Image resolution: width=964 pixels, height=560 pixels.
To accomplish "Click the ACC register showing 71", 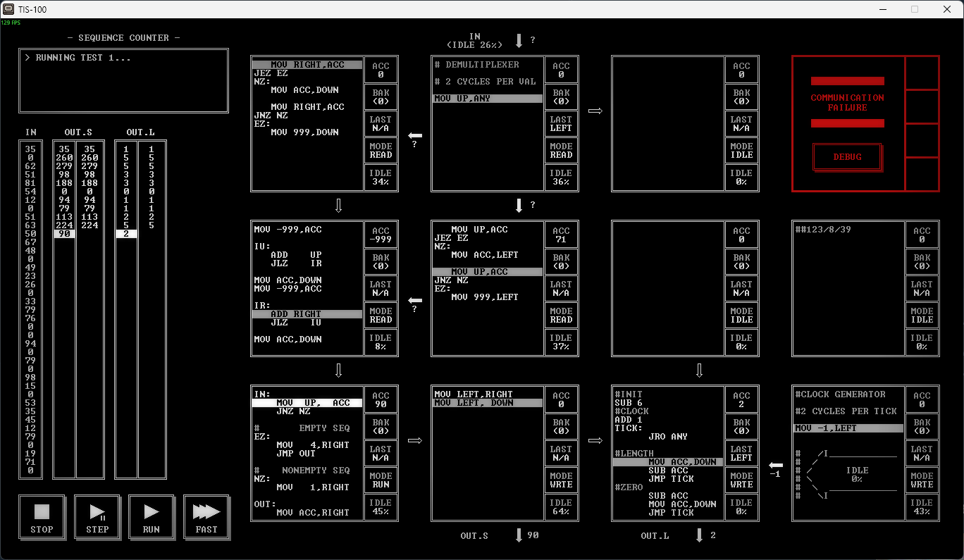I will [561, 235].
